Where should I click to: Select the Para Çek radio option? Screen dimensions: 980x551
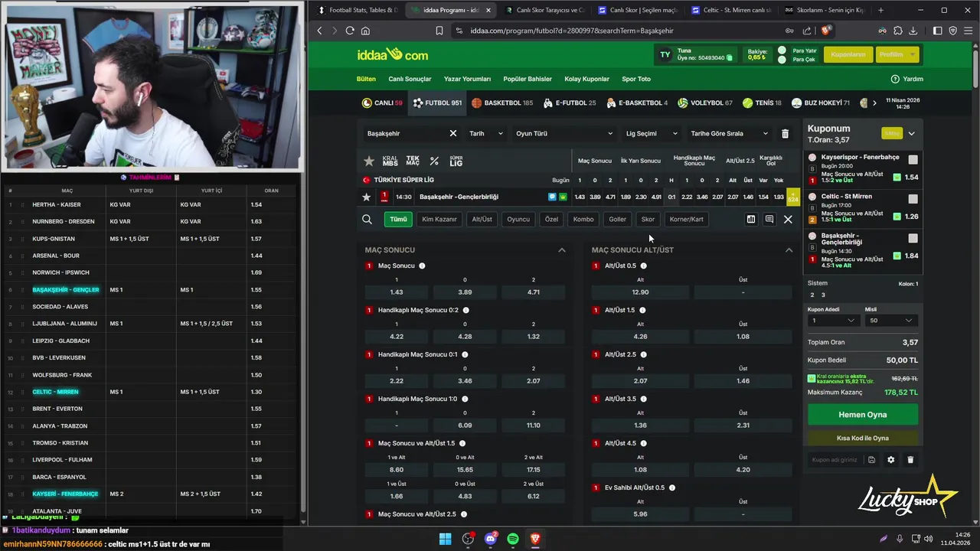[x=782, y=59]
